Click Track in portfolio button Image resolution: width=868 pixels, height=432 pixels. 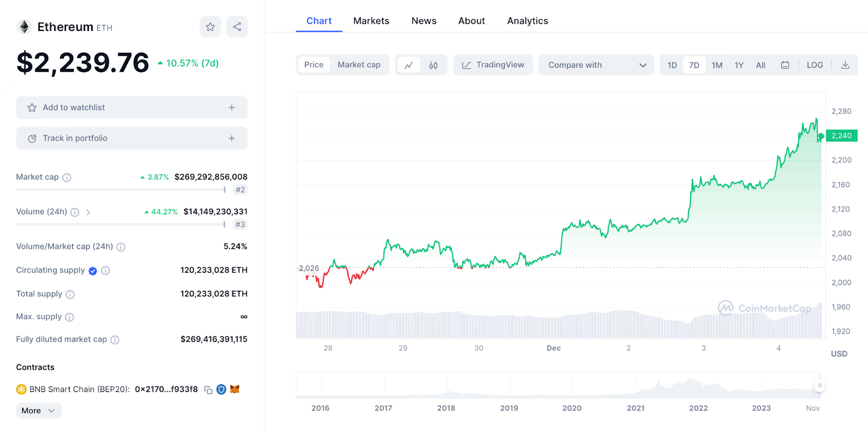click(x=132, y=138)
